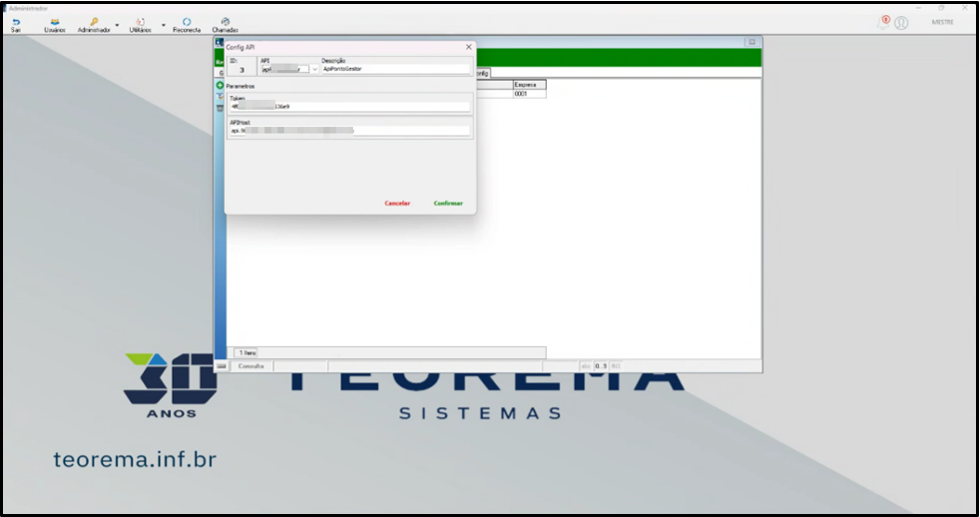Click the user profile avatar icon
Screen dimensions: 980x517
click(x=901, y=23)
